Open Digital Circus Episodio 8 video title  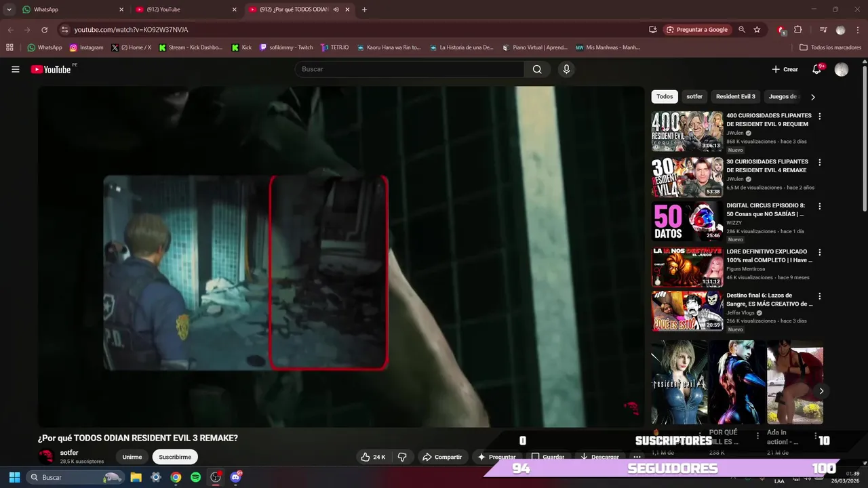click(766, 209)
